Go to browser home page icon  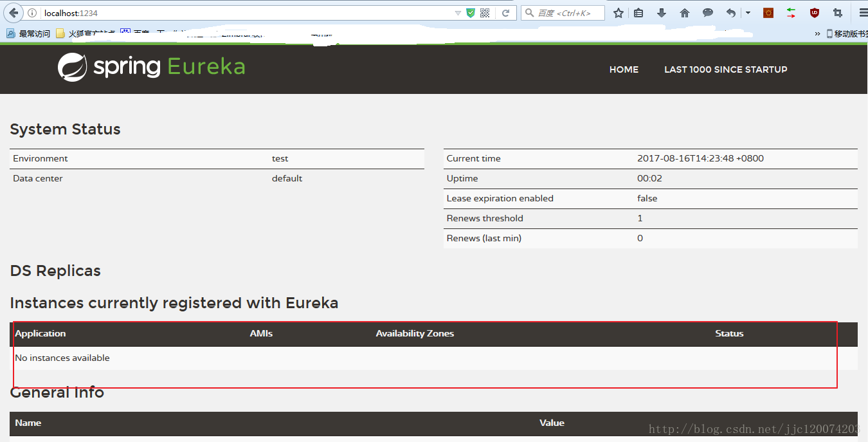coord(685,13)
